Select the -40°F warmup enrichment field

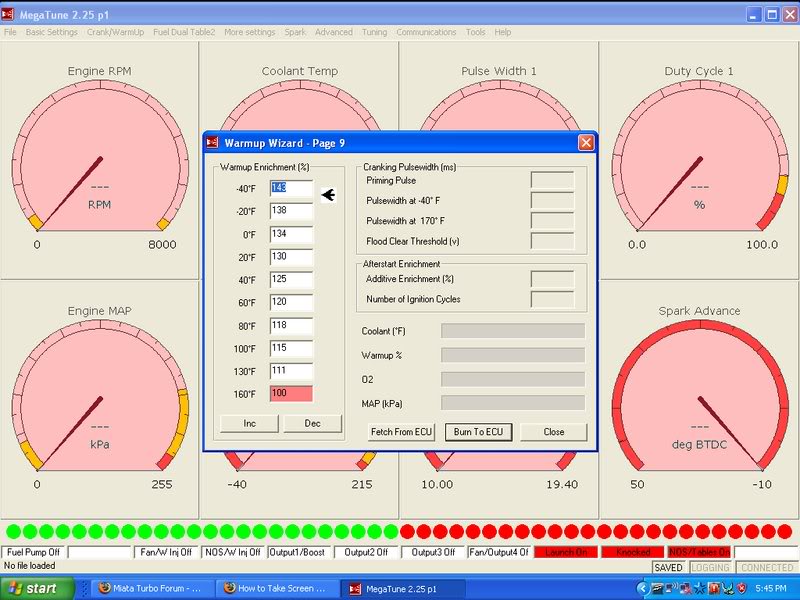tap(291, 188)
